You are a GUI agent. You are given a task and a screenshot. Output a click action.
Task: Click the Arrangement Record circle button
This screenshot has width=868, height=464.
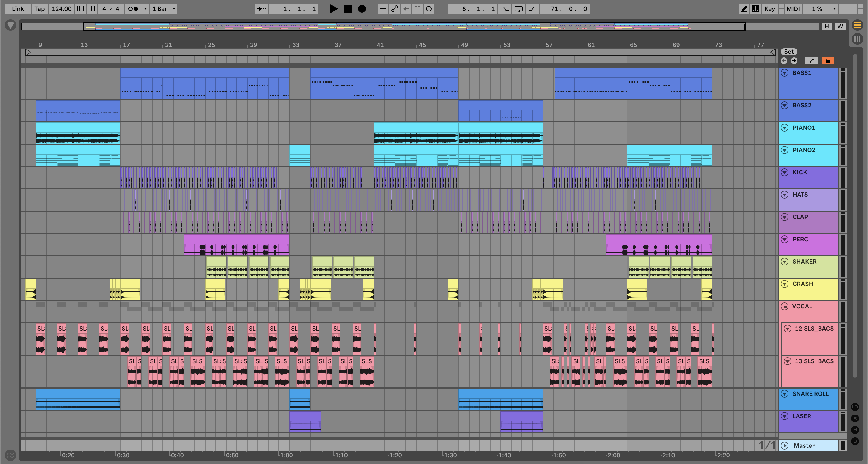coord(362,9)
